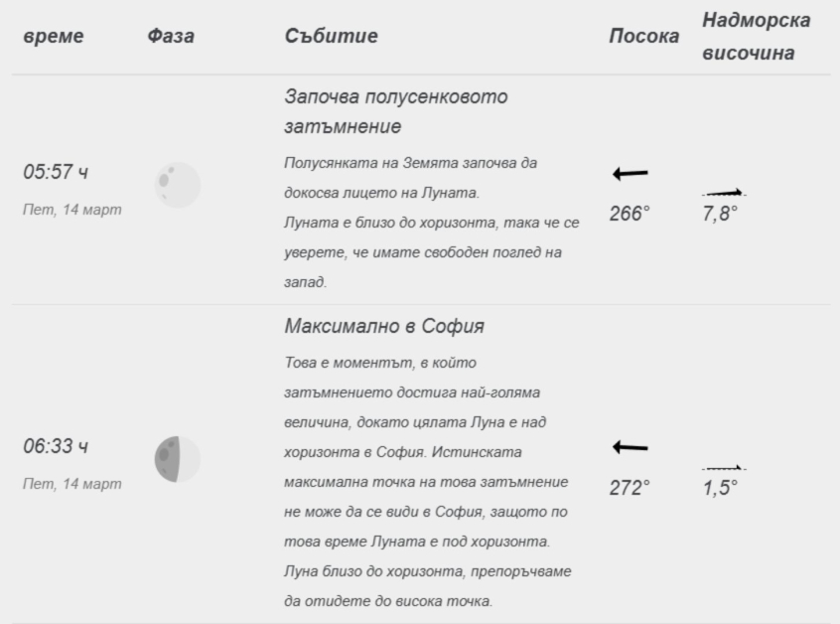The height and width of the screenshot is (624, 840).
Task: Click the 266° direction value
Action: click(630, 214)
